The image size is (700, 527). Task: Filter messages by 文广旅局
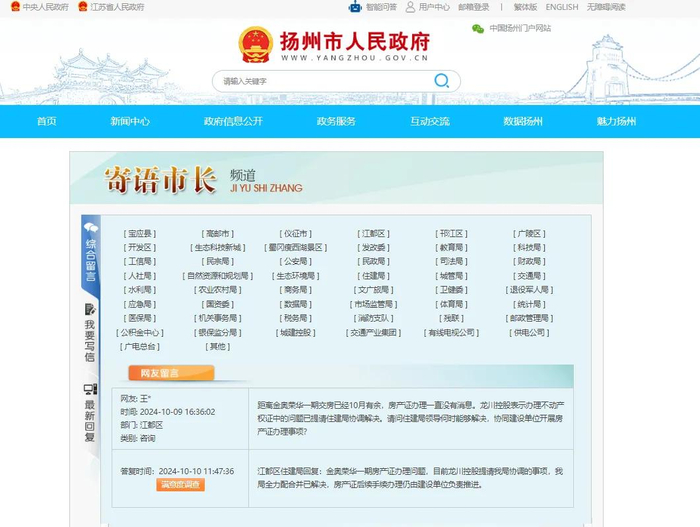pos(373,290)
